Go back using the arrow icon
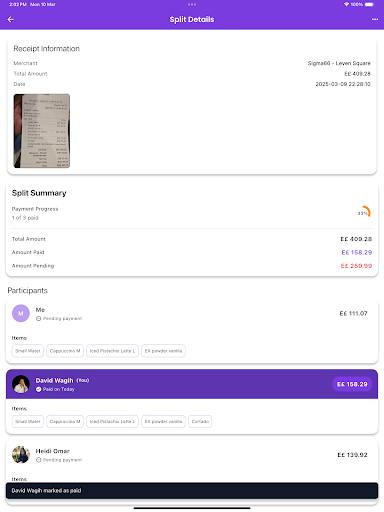 (11, 19)
